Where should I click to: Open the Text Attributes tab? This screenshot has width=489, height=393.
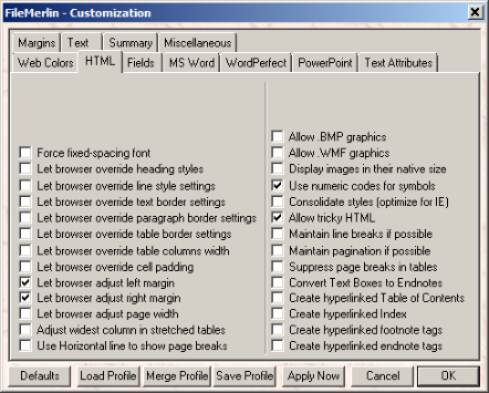398,63
